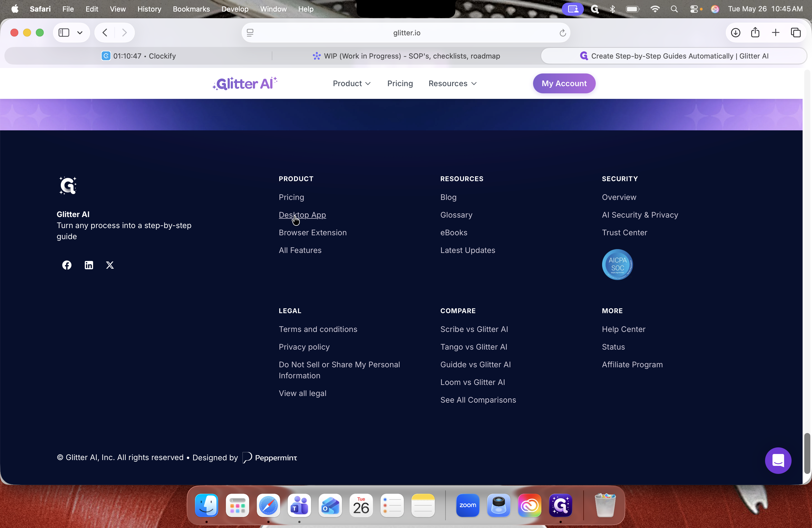
Task: Open the Trust Center link
Action: pos(624,233)
